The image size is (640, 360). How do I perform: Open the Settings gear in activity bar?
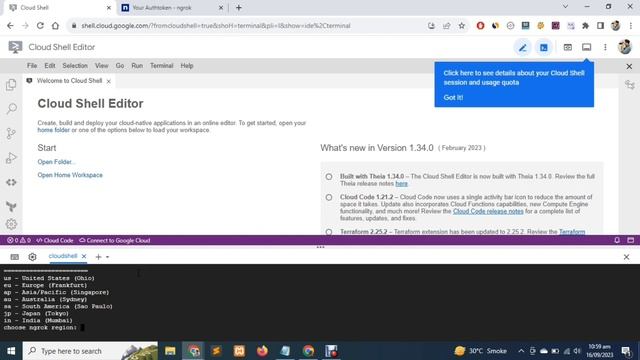11,224
